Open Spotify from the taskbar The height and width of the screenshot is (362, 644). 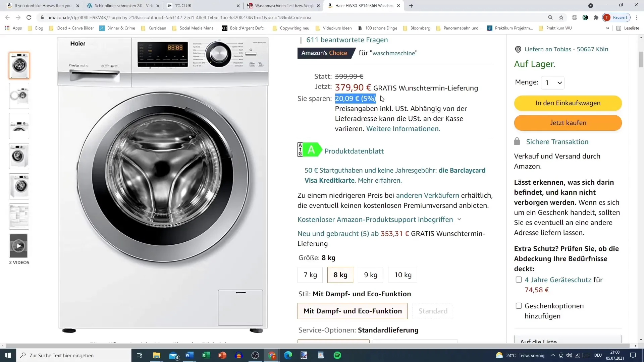(x=337, y=355)
